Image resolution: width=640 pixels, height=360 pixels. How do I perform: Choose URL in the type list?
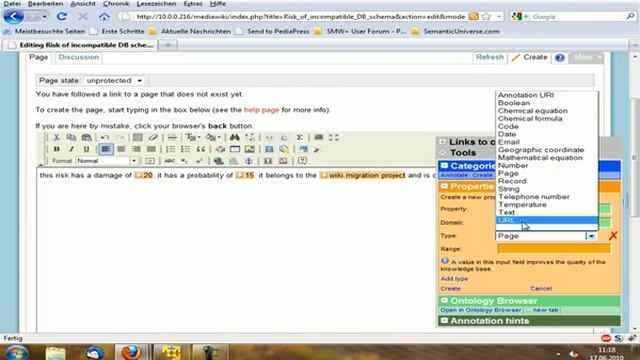click(547, 220)
